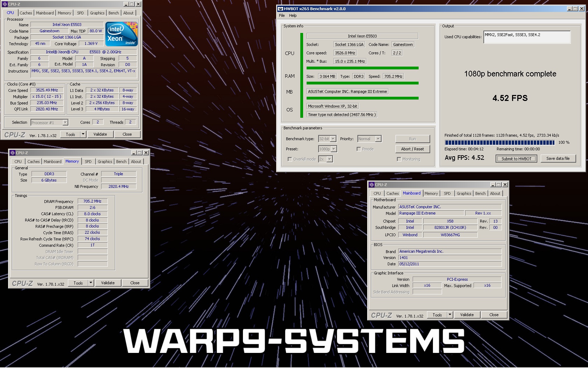
Task: Open the Preset 1080p dropdown
Action: (328, 149)
